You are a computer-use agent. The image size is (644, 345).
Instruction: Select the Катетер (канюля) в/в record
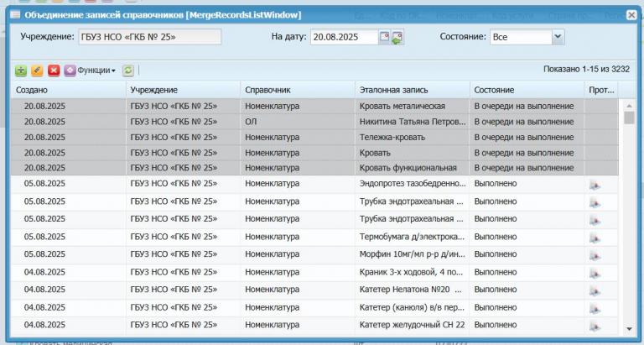pyautogui.click(x=314, y=307)
